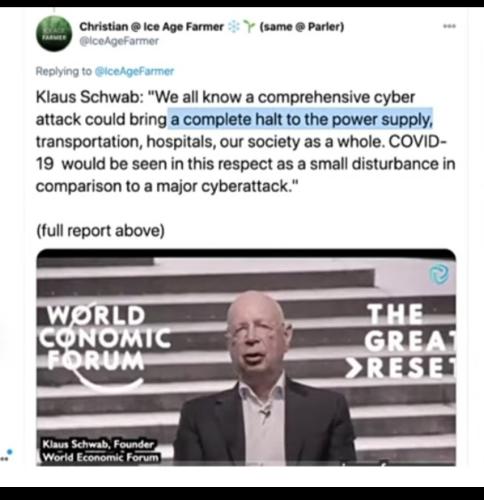This screenshot has width=484, height=500.
Task: Click the tweet's last line mentioning a major cyberattack
Action: tap(166, 186)
